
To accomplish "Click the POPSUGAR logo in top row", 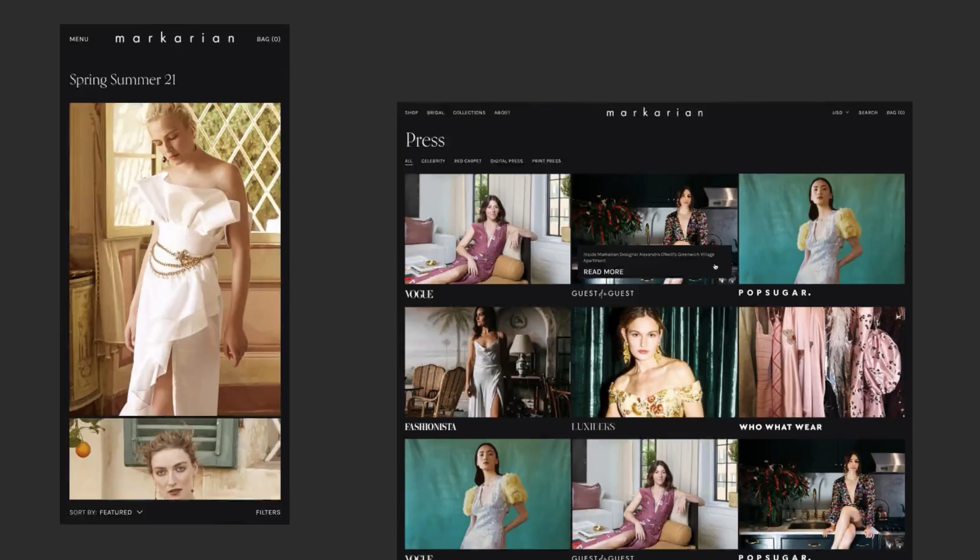I will point(774,293).
